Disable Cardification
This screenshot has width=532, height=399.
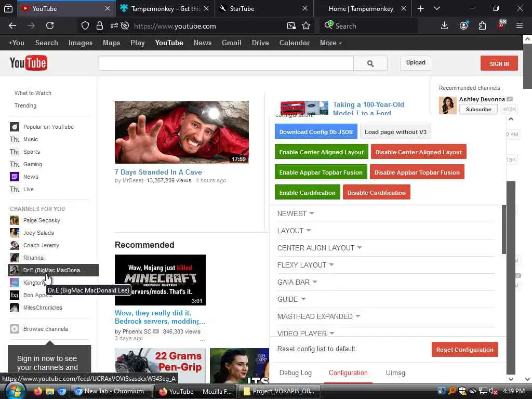coord(376,193)
